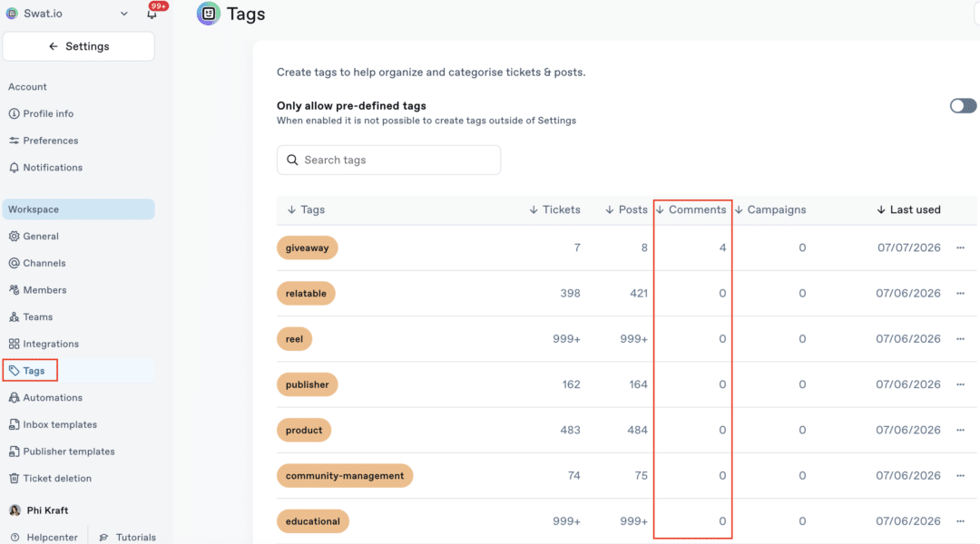This screenshot has height=544, width=980.
Task: Click the Phi Kraft avatar
Action: tap(15, 510)
